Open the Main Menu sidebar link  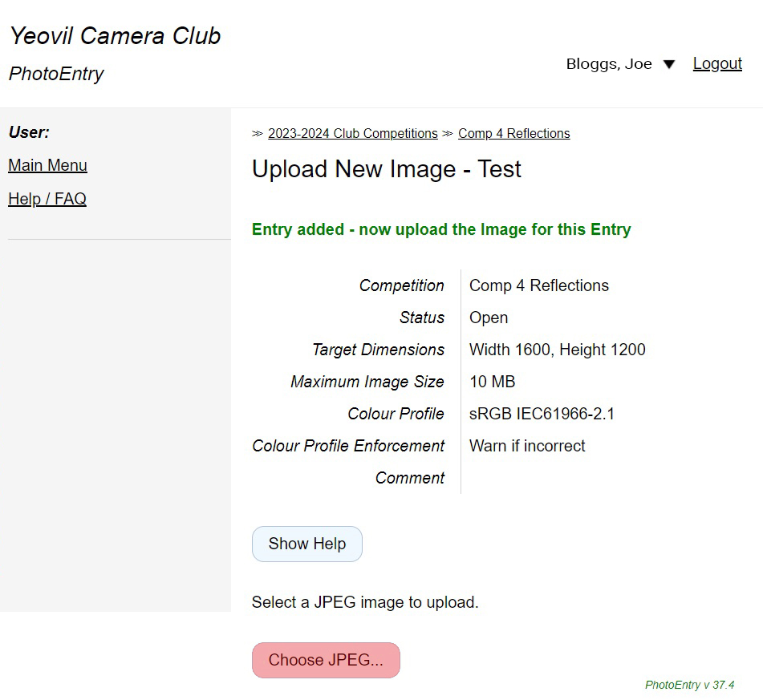[x=47, y=165]
